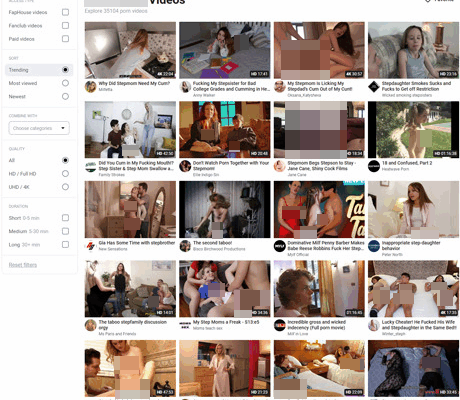Click the Reset filters link
Viewport: 460px width, 400px height.
[23, 265]
